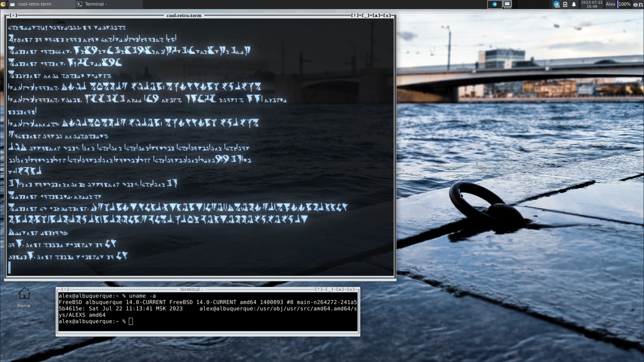
Task: Open the Home folder desktop icon
Action: pyautogui.click(x=24, y=297)
